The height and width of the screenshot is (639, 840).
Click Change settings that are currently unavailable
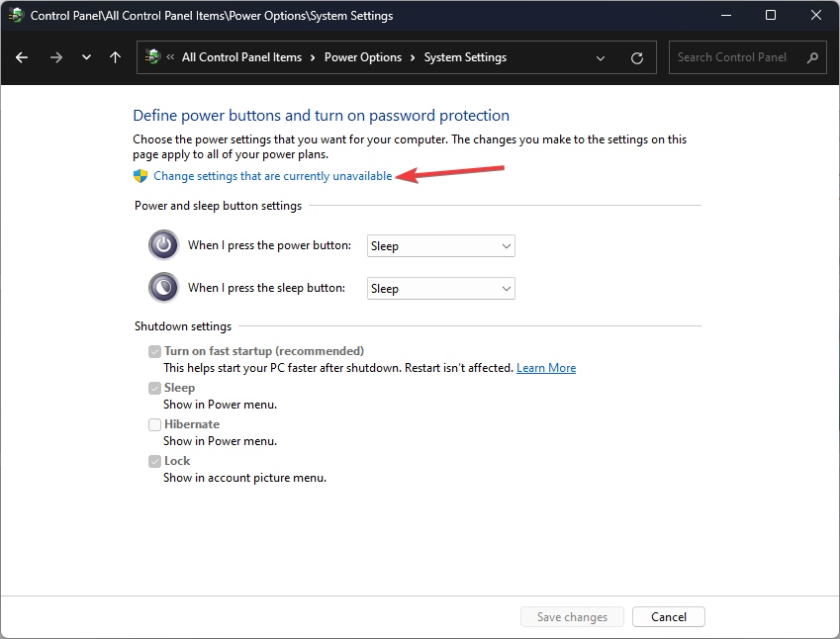[272, 175]
